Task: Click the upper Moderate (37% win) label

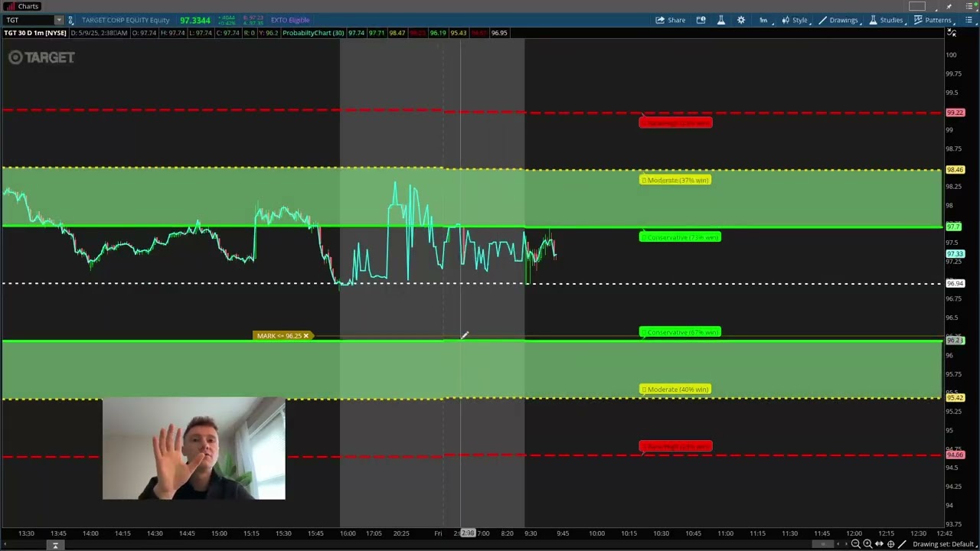Action: [x=675, y=180]
